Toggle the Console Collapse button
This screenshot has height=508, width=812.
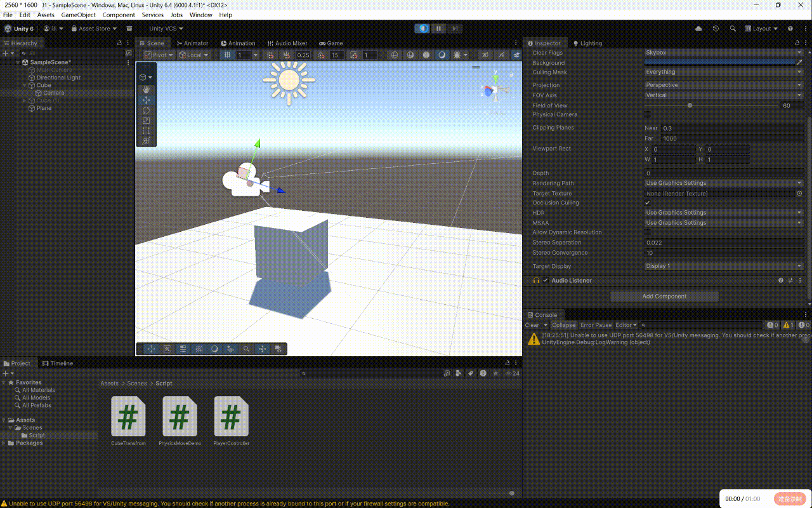(x=563, y=325)
